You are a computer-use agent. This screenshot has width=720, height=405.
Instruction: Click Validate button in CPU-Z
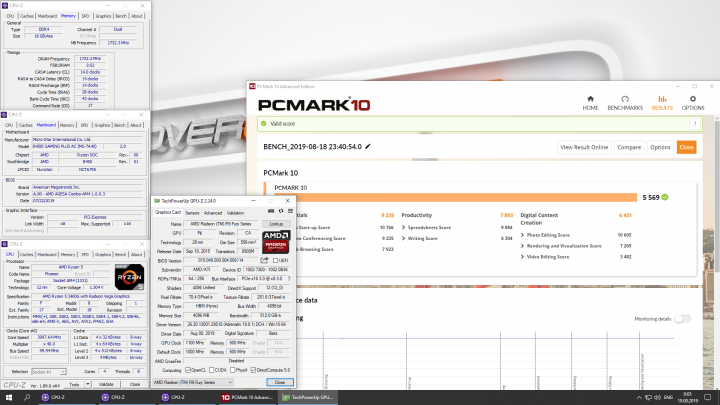tap(106, 384)
